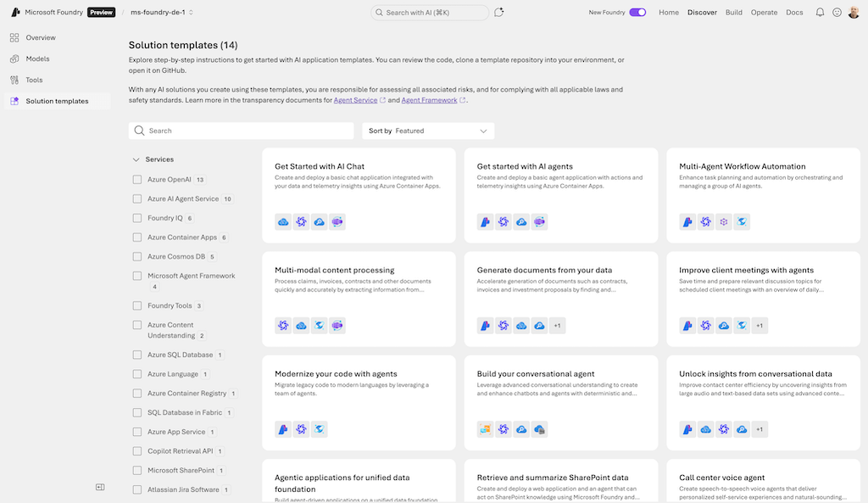The image size is (868, 503).
Task: Collapse the sidebar with the panel icon
Action: [100, 487]
